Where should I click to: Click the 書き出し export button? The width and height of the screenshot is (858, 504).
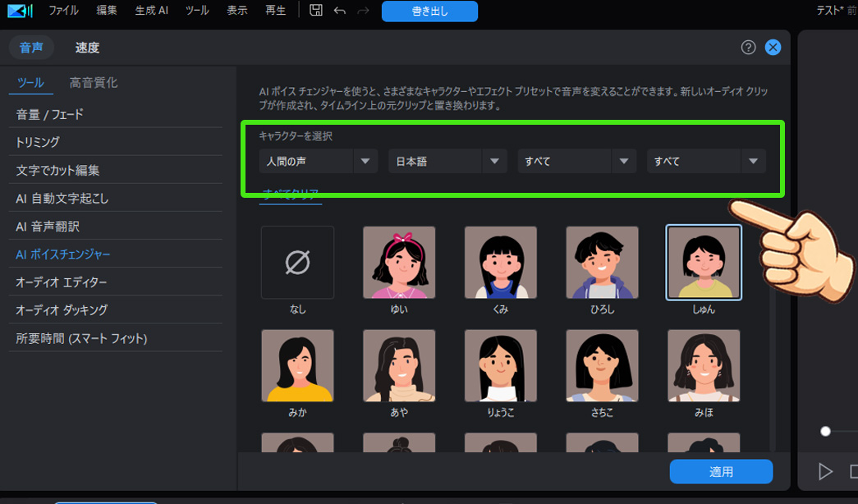[429, 11]
